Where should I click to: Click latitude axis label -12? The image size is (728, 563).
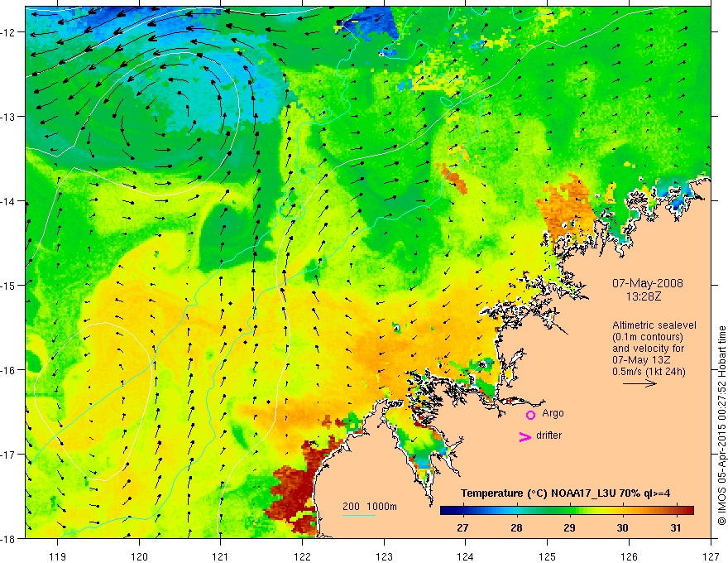coord(8,32)
